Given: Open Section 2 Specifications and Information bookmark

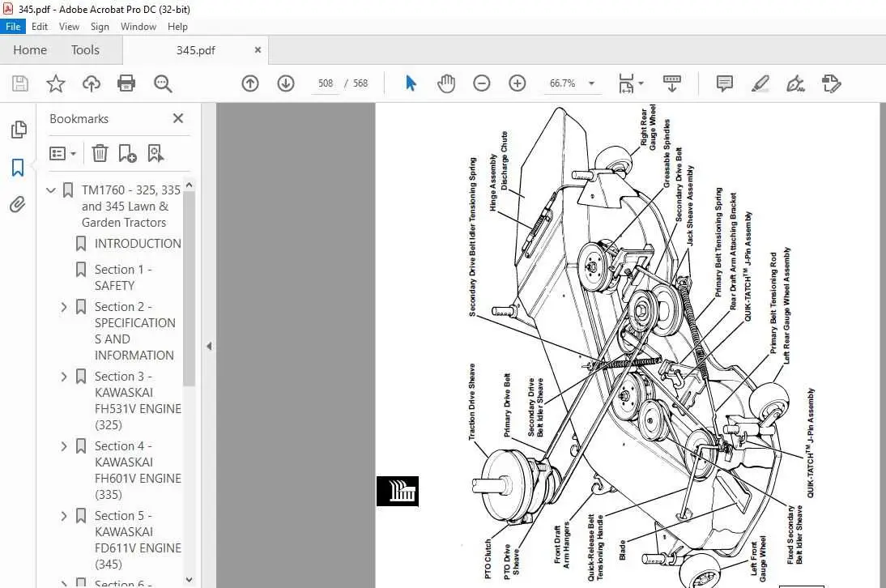Looking at the screenshot, I should click(x=135, y=331).
